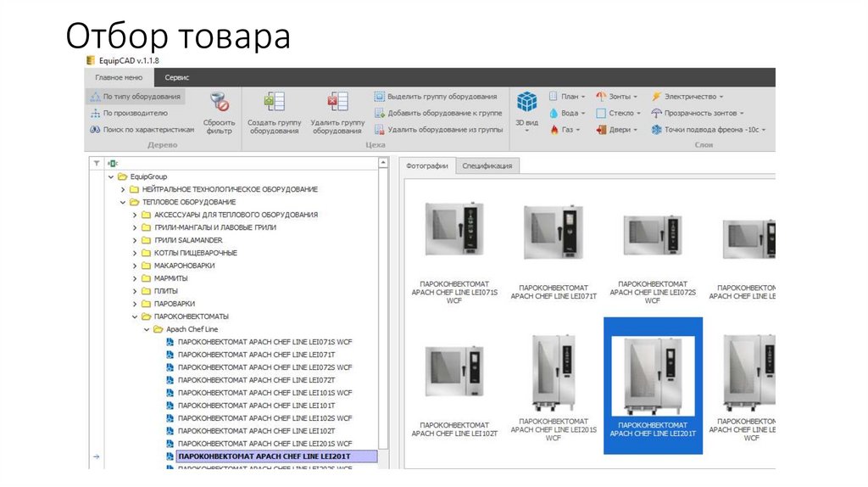Click the tree filter funnel icon
The width and height of the screenshot is (868, 487).
point(97,164)
